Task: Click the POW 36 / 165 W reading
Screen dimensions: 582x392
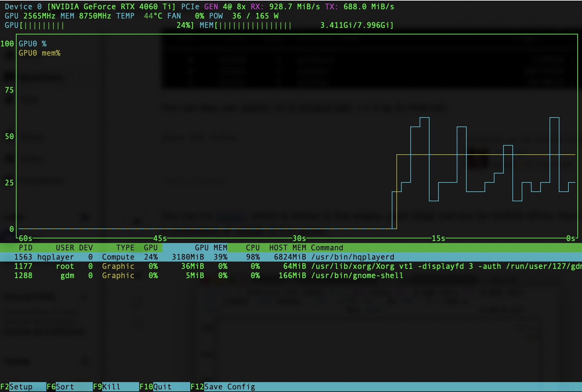Action: pos(244,16)
